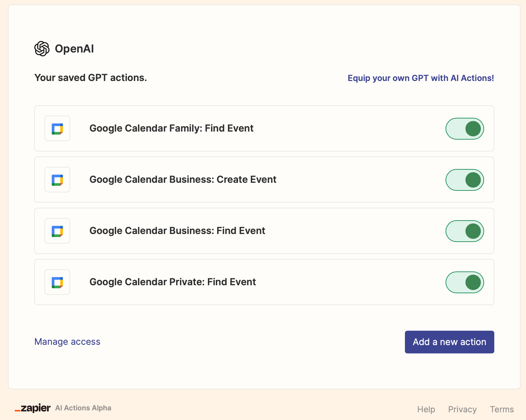
Task: Turn off Google Calendar Business: Create Event toggle
Action: (x=464, y=180)
